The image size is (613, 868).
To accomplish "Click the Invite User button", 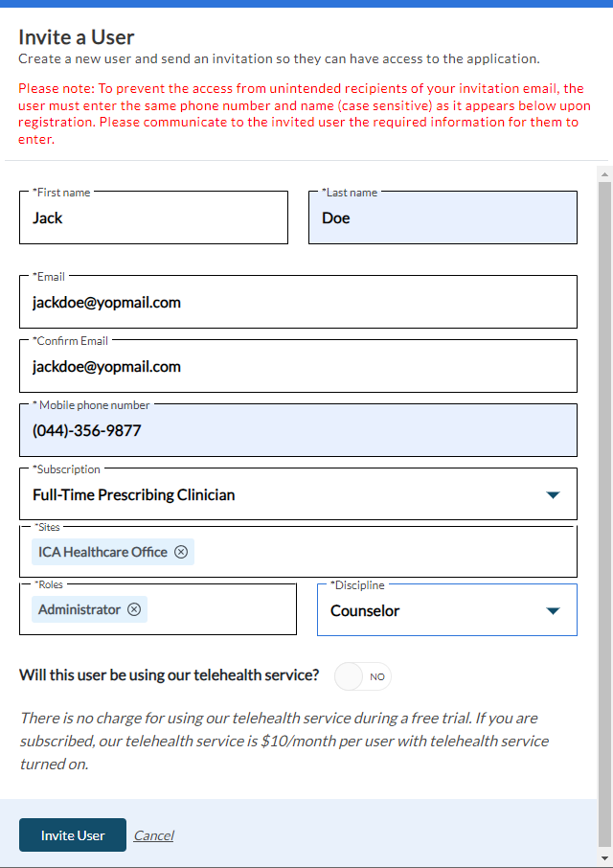I will pyautogui.click(x=73, y=835).
